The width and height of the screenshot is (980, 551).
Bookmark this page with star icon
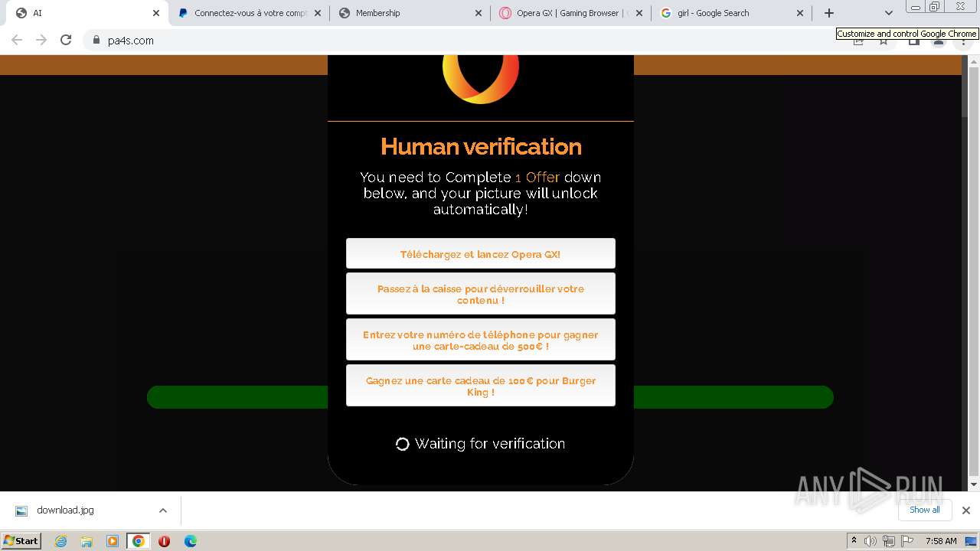coord(884,41)
